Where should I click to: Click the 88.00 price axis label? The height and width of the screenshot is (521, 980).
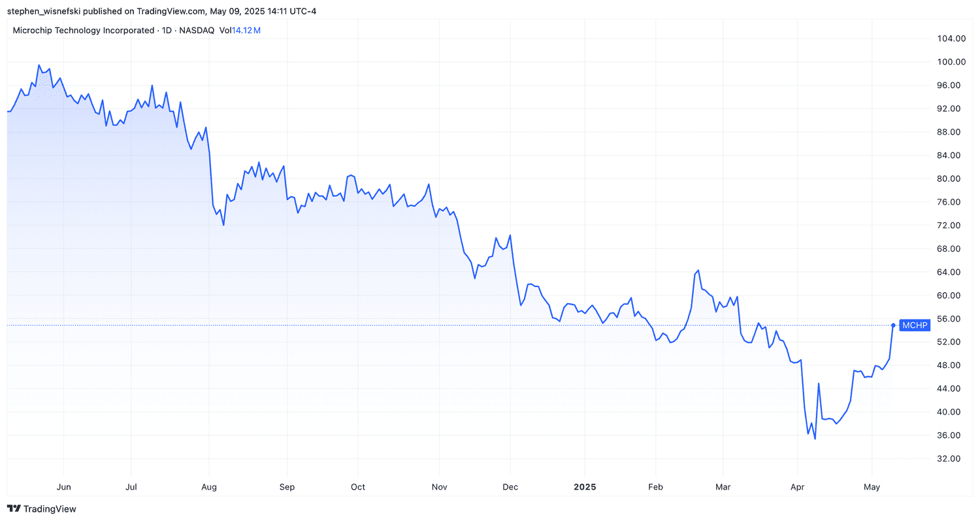[950, 132]
